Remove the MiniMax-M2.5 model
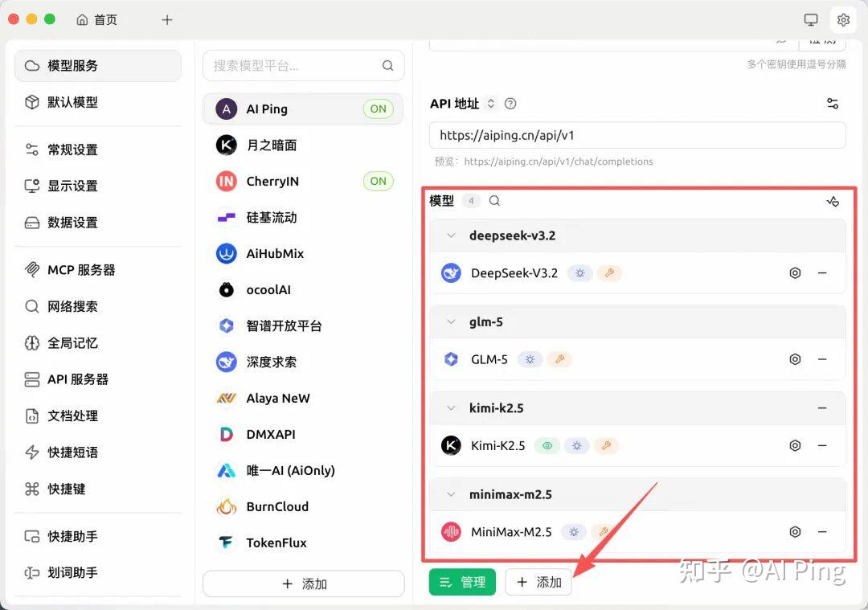The image size is (868, 610). point(823,532)
